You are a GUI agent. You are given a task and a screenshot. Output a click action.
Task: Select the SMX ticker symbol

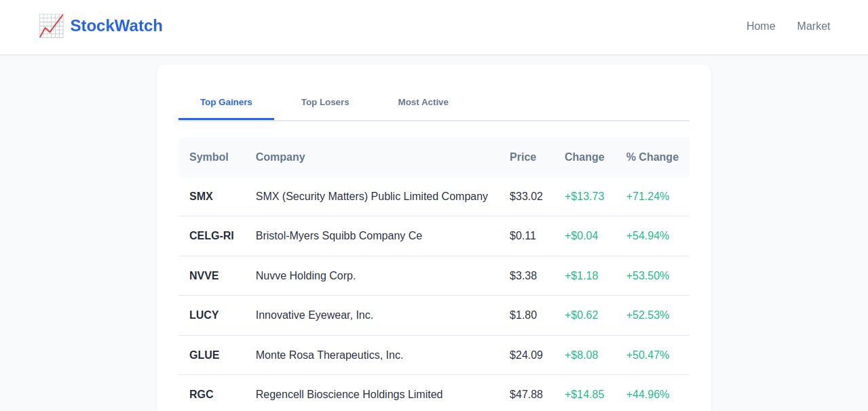201,196
